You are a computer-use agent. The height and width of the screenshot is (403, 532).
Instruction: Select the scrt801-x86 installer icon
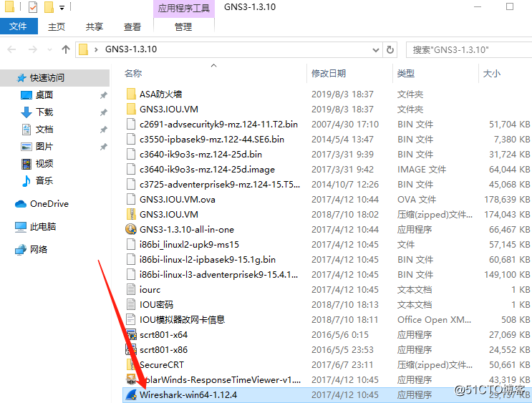[x=131, y=350]
